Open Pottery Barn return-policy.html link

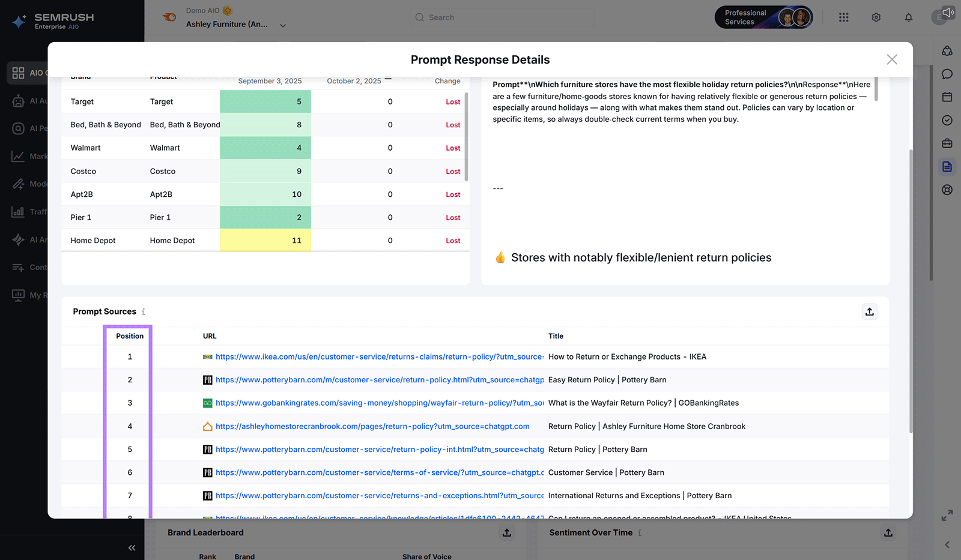point(380,380)
